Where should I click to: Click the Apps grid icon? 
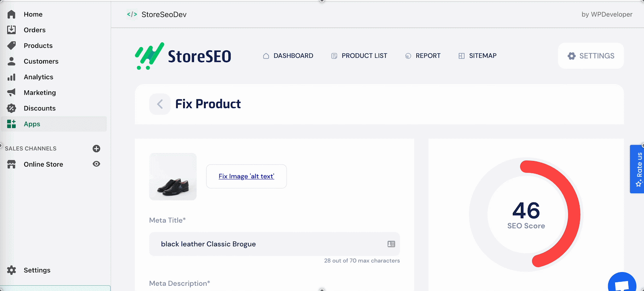tap(11, 124)
